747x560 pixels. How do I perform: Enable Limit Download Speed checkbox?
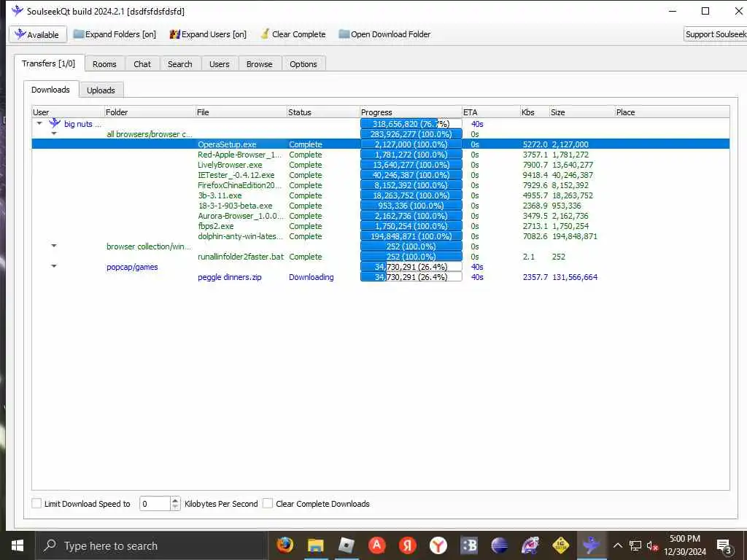pos(36,503)
